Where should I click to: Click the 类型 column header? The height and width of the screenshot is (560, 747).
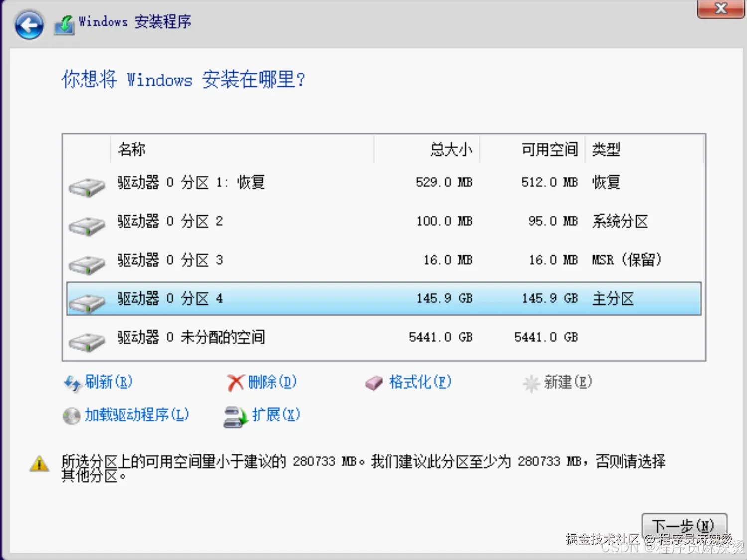(644, 149)
